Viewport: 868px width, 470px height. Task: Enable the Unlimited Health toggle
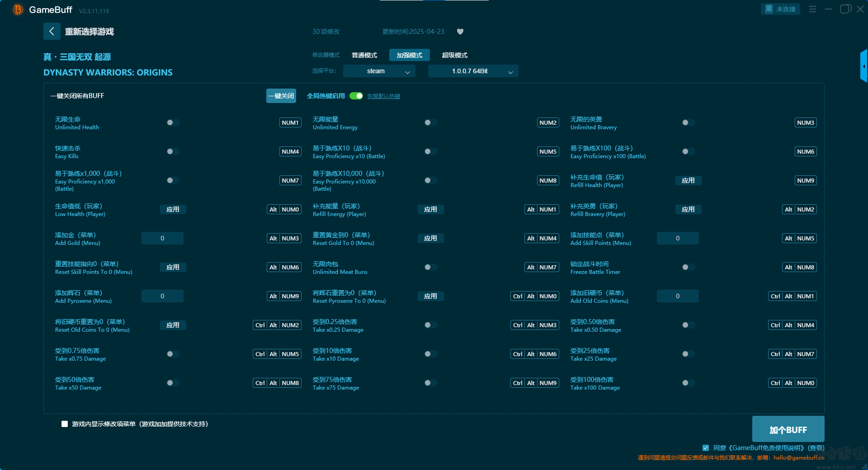(173, 122)
